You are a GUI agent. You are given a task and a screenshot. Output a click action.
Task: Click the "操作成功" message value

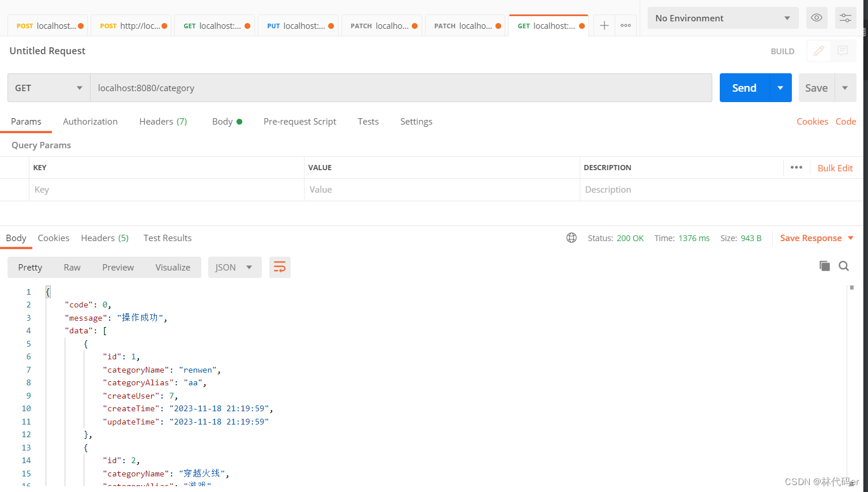pos(141,318)
